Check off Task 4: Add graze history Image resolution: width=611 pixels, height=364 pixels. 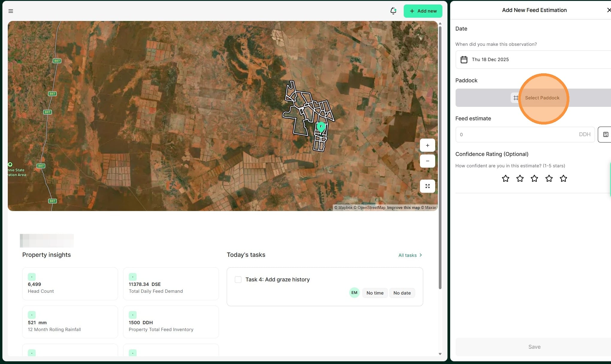click(238, 280)
